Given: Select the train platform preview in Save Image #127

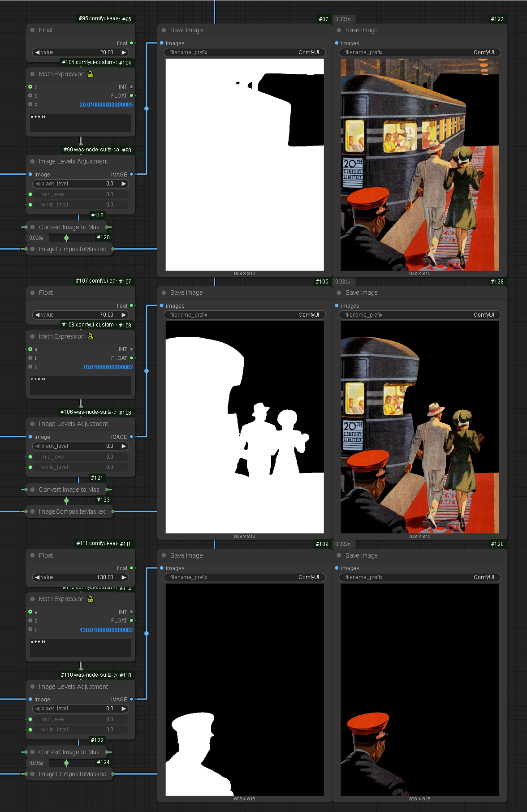Looking at the screenshot, I should pyautogui.click(x=420, y=165).
